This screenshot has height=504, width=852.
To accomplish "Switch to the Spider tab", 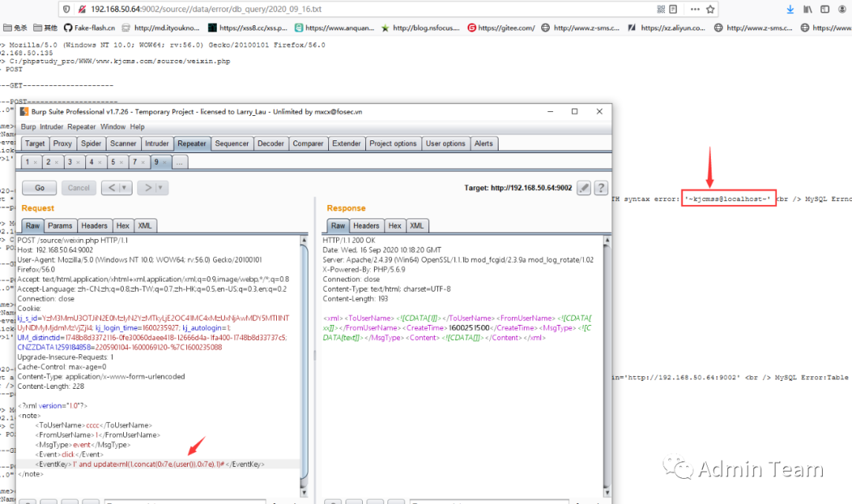I will pyautogui.click(x=92, y=144).
